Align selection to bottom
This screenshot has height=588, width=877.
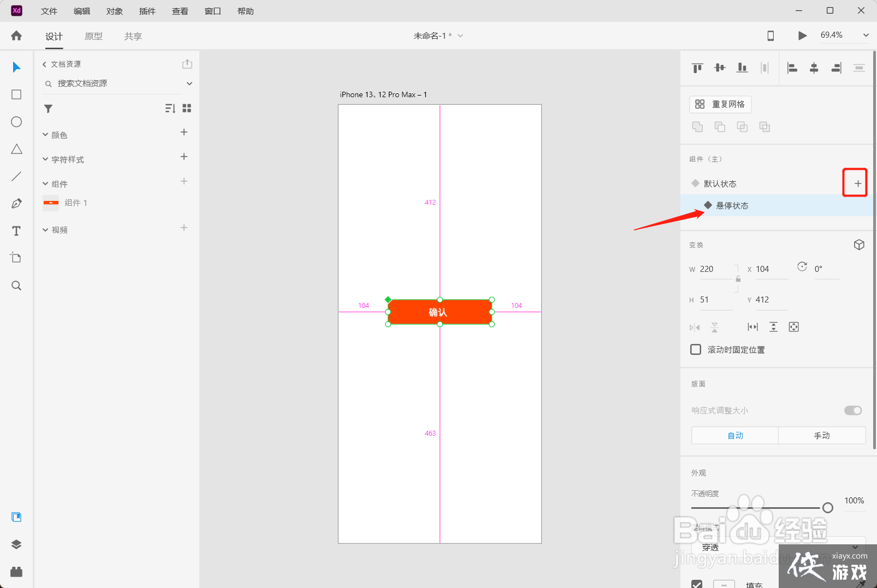point(742,68)
